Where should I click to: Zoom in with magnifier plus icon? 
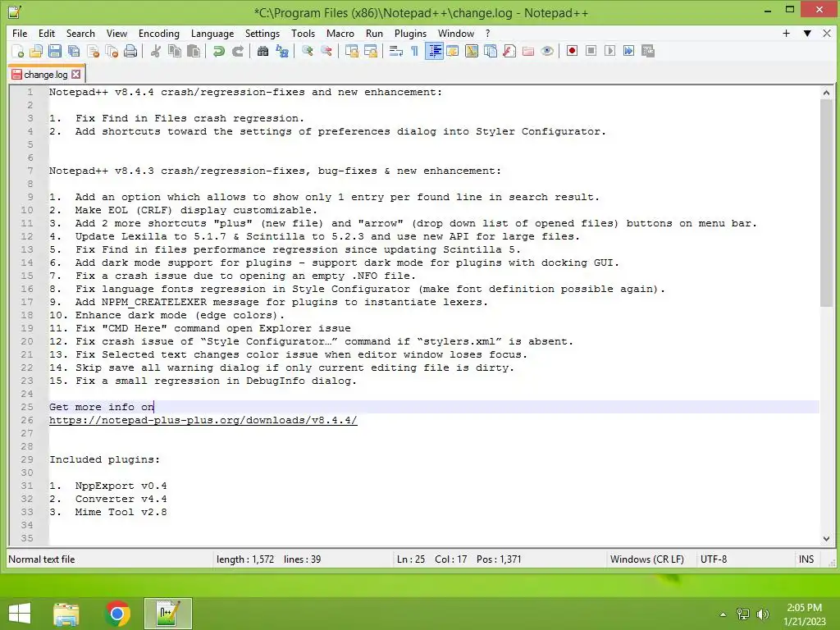pos(307,51)
